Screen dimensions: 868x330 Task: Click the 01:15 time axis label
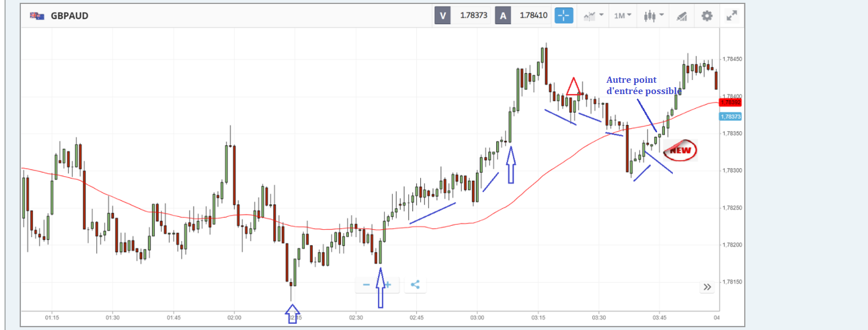52,318
